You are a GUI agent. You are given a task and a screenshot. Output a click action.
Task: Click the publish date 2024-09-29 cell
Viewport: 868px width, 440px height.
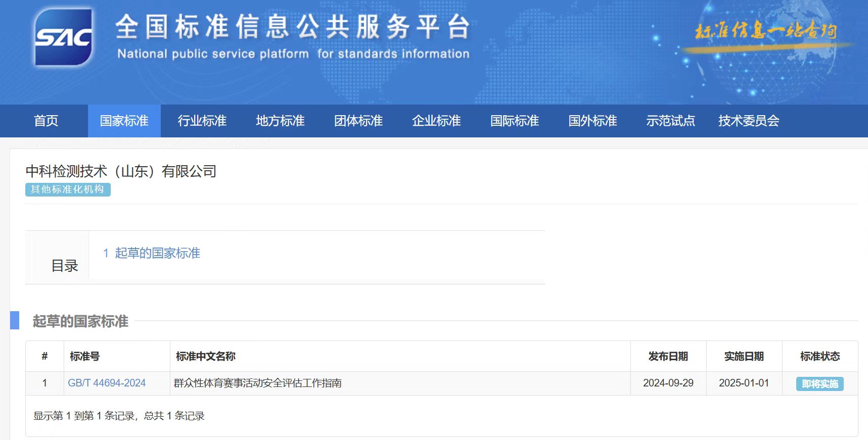tap(668, 383)
